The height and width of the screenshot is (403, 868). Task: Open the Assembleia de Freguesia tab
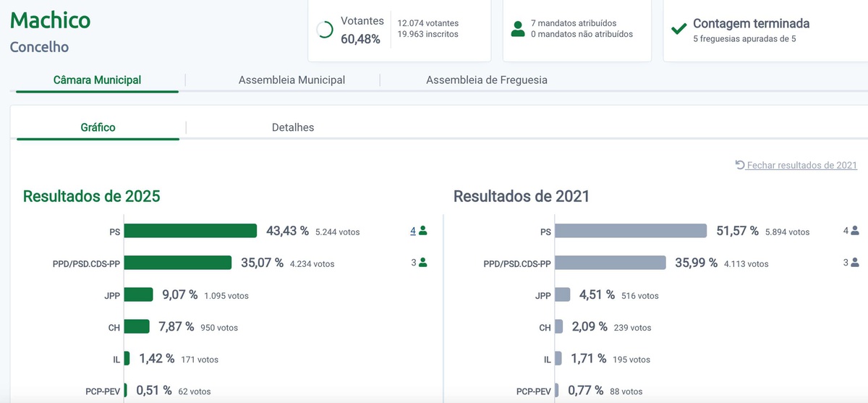coord(486,80)
